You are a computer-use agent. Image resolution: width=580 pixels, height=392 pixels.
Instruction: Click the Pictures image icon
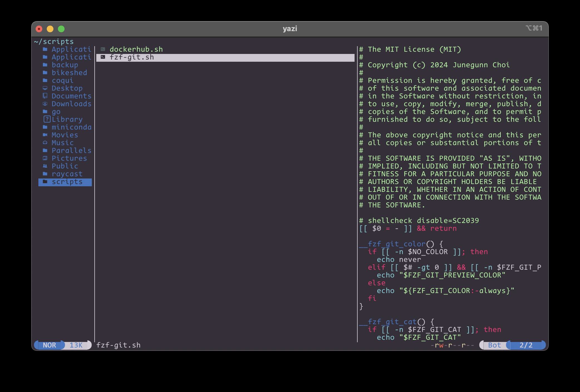(45, 158)
